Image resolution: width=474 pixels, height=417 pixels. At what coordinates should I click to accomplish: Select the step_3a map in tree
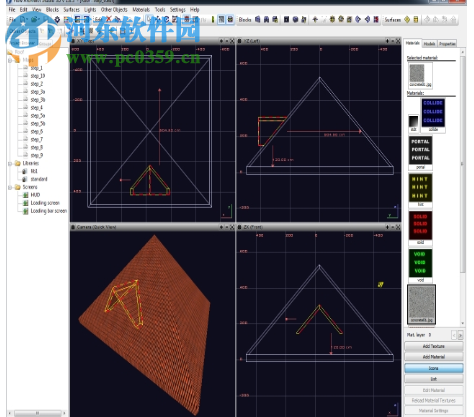coord(38,92)
